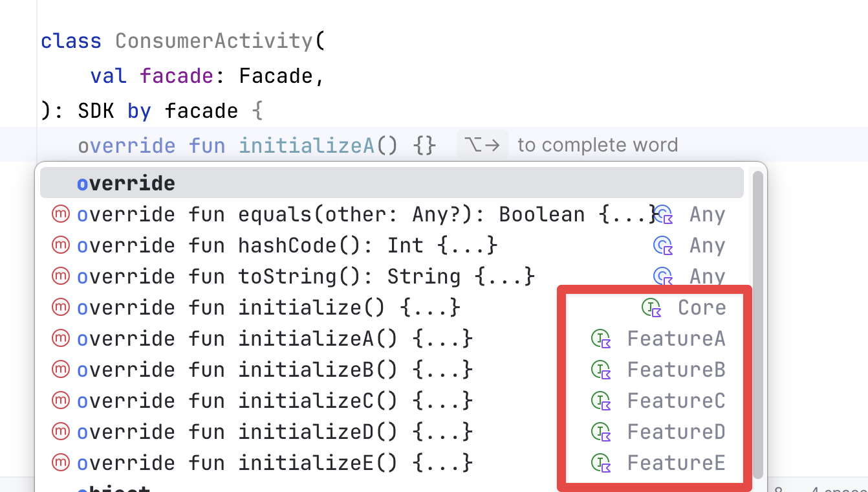The height and width of the screenshot is (492, 868).
Task: Click the FeatureB label in suggestions
Action: coord(676,370)
